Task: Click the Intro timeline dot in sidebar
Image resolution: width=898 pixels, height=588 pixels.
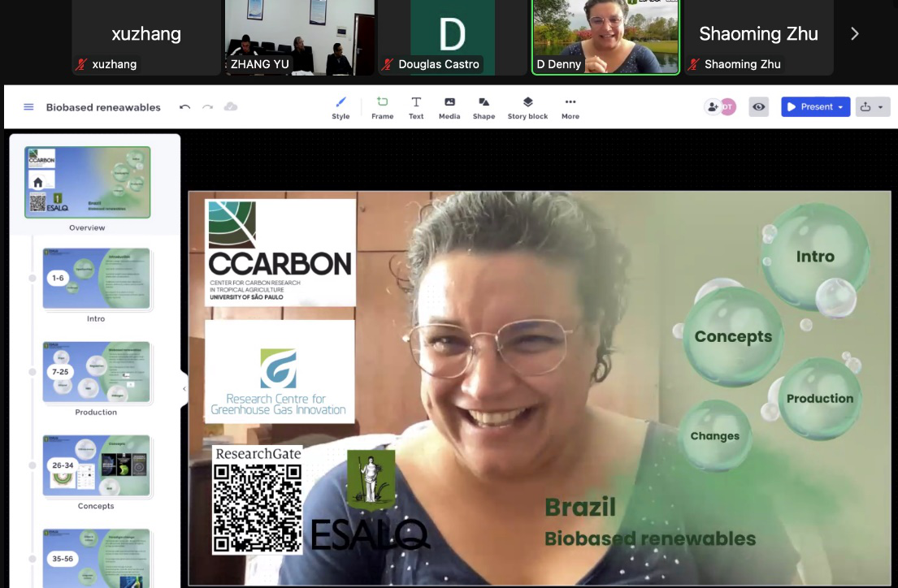Action: [33, 279]
